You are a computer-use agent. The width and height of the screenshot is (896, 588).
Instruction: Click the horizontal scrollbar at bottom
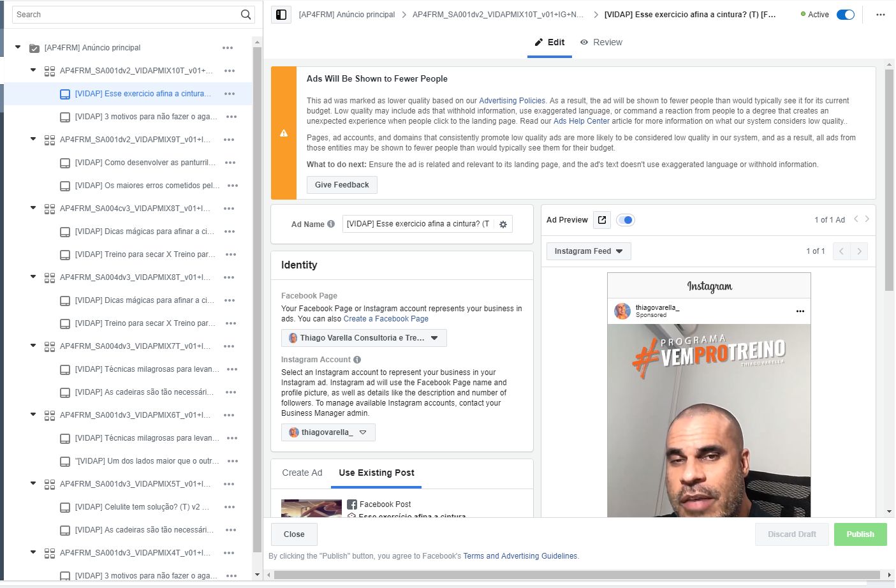coord(577,575)
